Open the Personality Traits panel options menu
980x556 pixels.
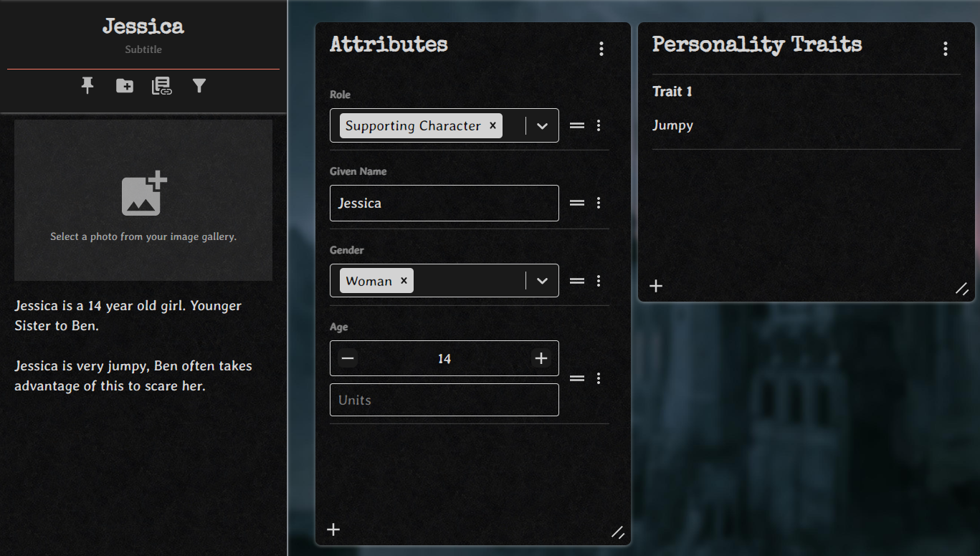tap(945, 49)
